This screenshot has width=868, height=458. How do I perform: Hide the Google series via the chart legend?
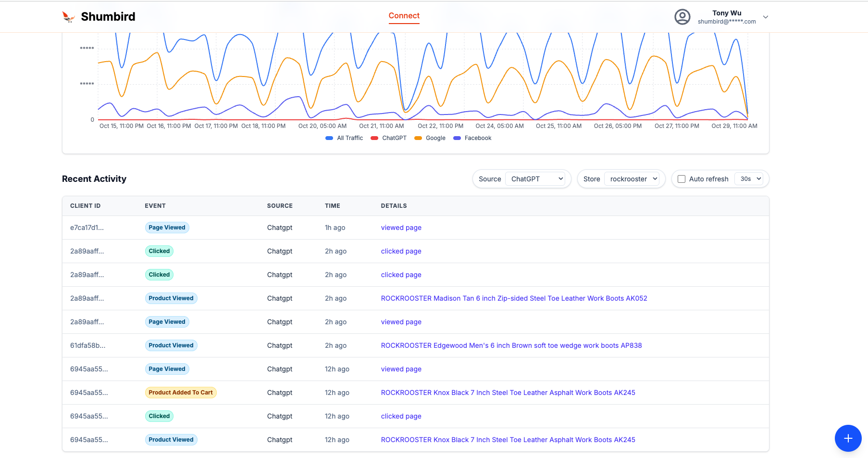pos(429,138)
